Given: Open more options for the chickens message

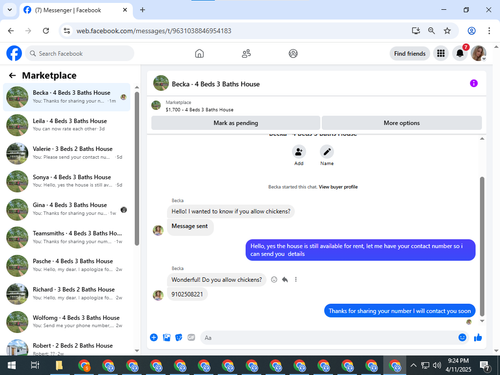Looking at the screenshot, I should click(x=296, y=280).
